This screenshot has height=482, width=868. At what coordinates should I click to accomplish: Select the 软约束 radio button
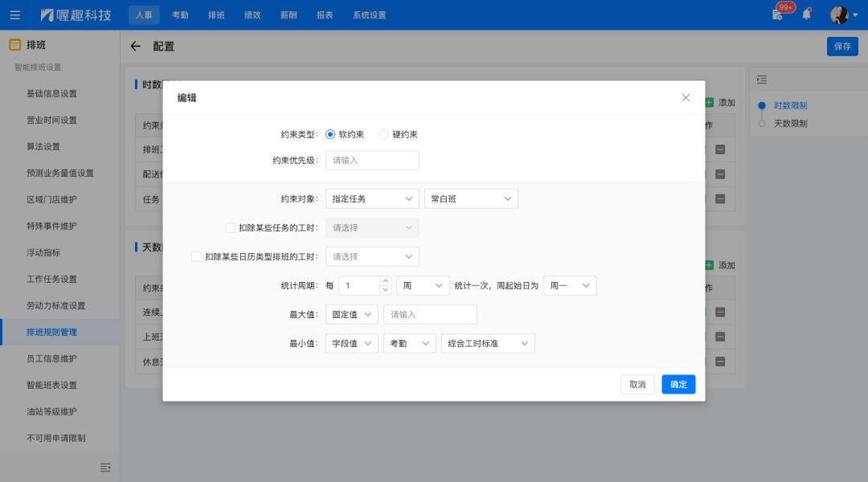[x=330, y=134]
